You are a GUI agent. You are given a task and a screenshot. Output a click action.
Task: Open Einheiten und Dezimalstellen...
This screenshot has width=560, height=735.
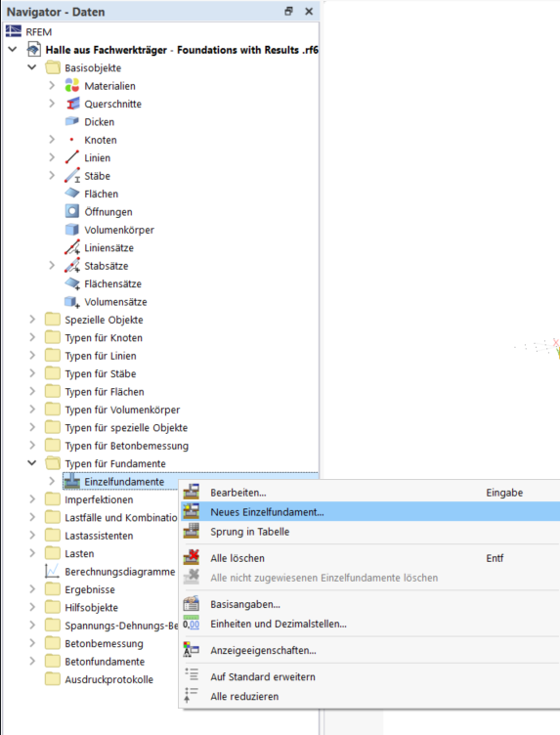coord(370,624)
